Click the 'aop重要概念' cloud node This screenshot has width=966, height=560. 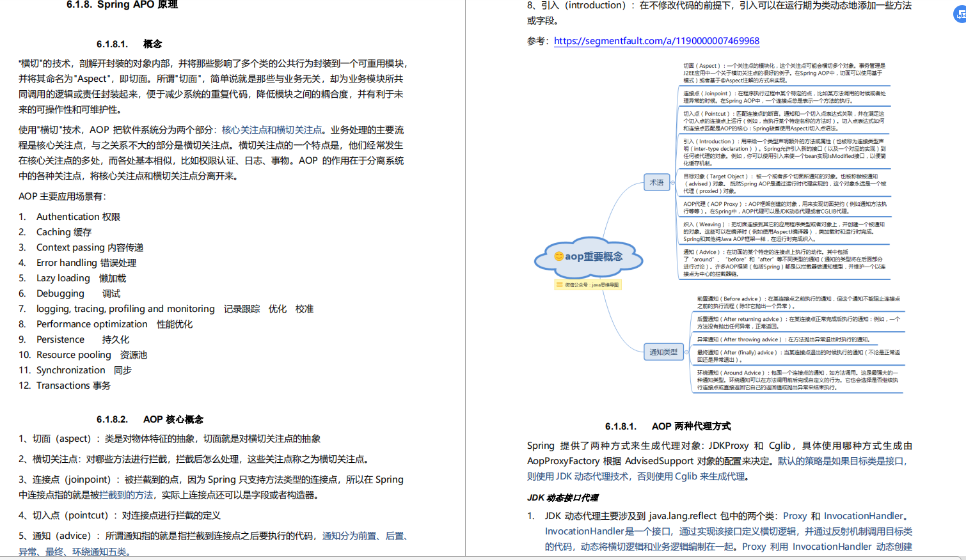click(589, 256)
